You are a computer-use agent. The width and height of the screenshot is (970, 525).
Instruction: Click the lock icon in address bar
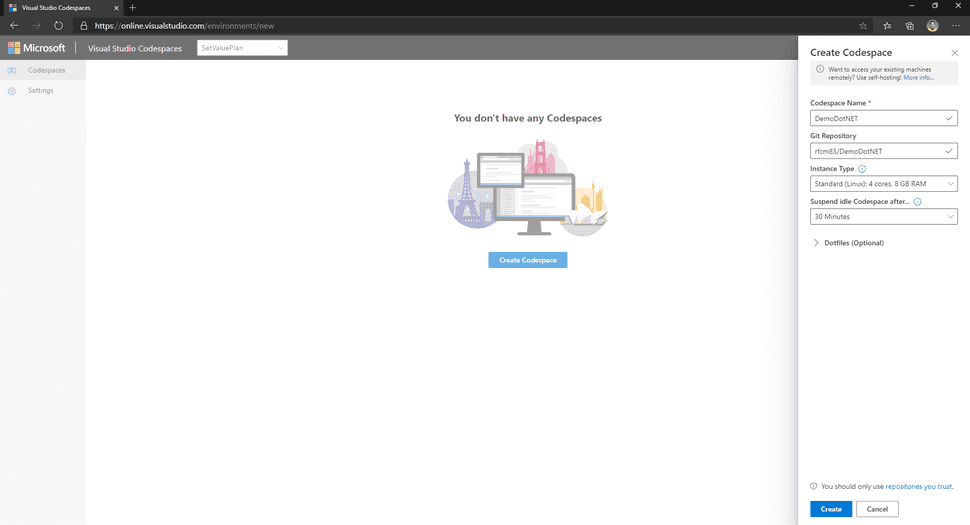coord(84,26)
